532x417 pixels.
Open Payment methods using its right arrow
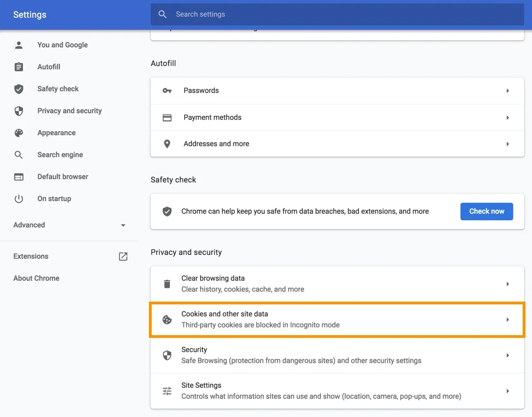coord(508,118)
